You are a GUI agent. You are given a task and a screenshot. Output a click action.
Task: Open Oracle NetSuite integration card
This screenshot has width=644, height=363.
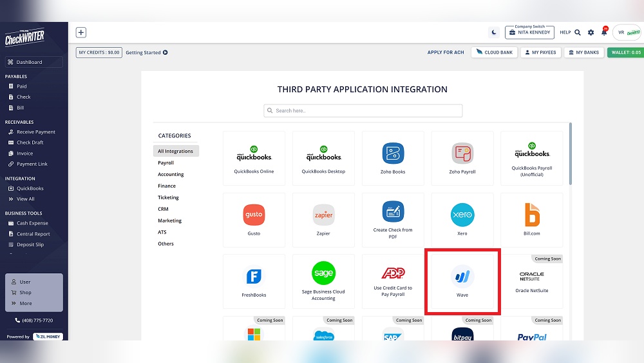pyautogui.click(x=532, y=282)
